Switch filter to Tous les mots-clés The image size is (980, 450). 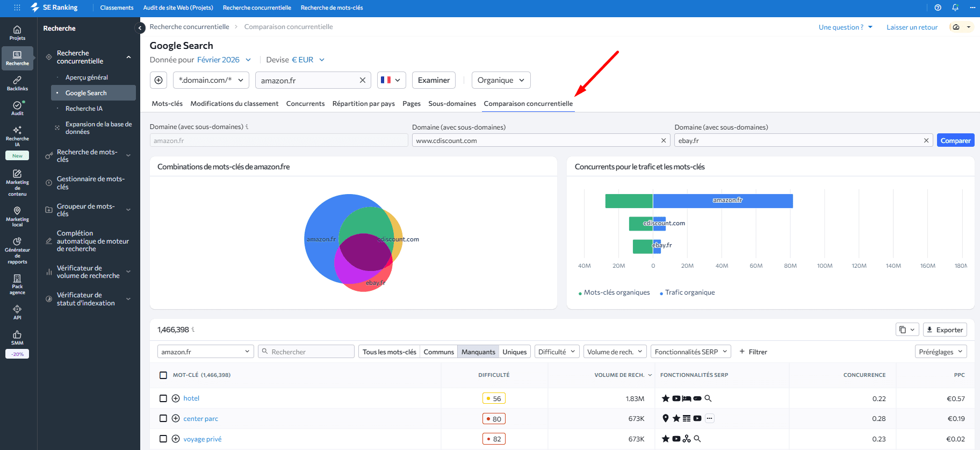389,352
